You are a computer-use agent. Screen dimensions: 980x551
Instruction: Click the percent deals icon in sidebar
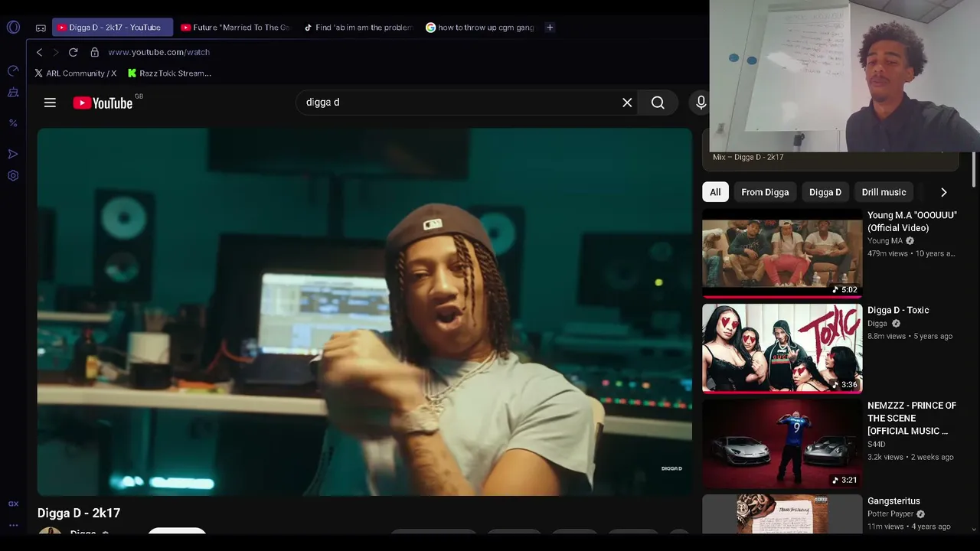point(13,122)
